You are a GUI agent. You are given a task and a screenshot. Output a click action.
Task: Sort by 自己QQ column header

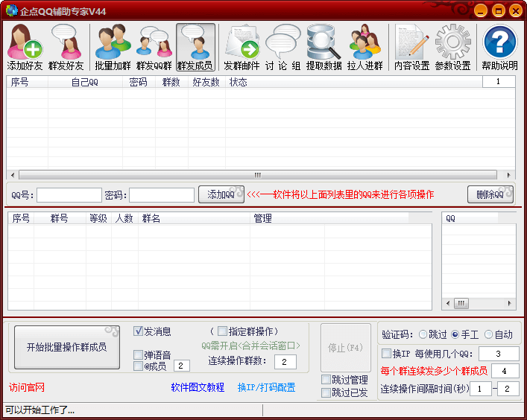(x=85, y=82)
